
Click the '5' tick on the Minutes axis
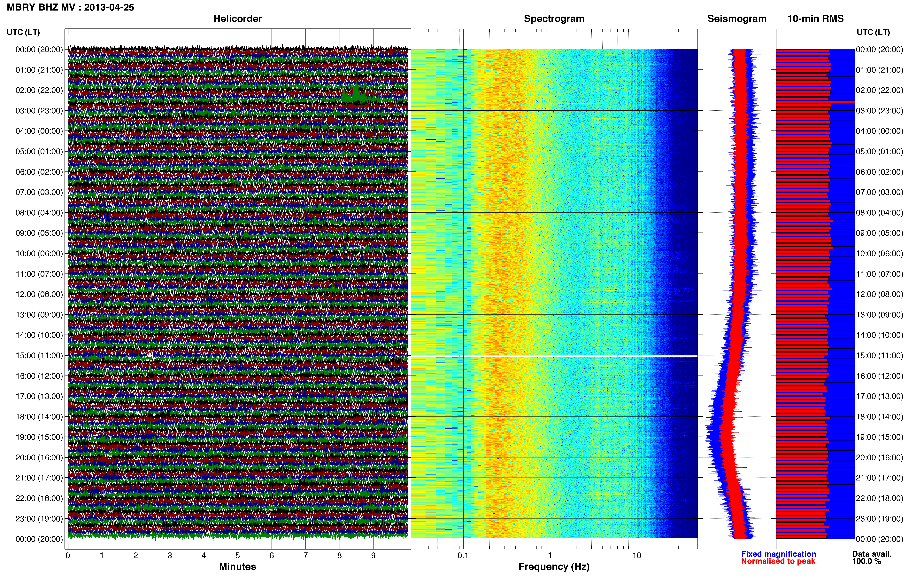click(238, 556)
